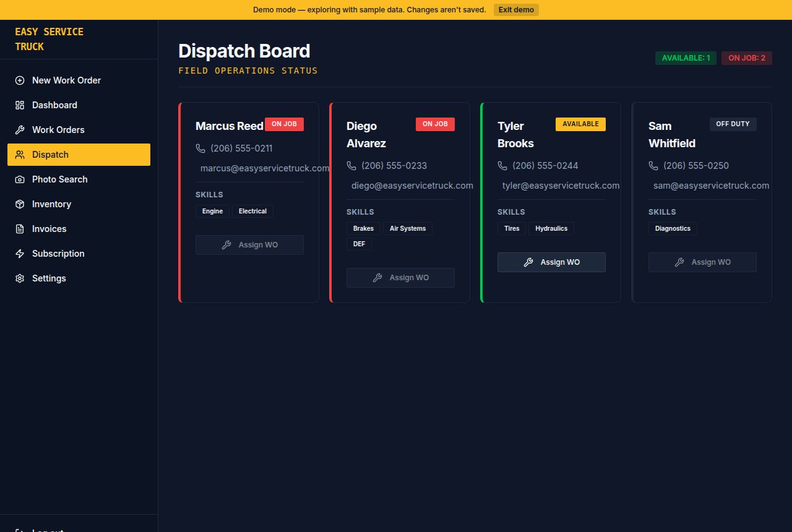
Task: Click sam@easyservicetruck.com email
Action: pos(711,186)
